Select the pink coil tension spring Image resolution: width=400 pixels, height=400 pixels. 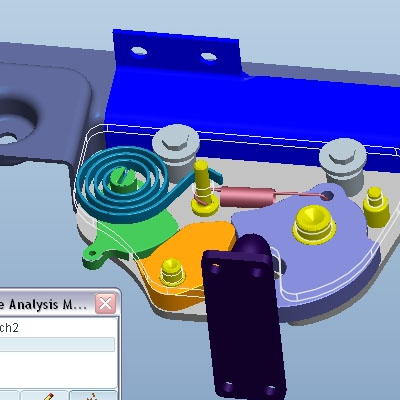point(247,196)
